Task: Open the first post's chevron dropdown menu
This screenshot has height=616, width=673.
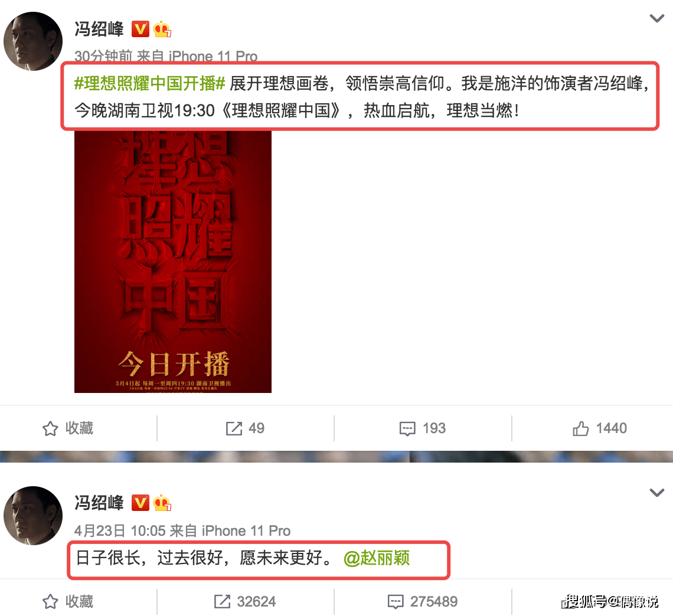Action: click(x=656, y=18)
